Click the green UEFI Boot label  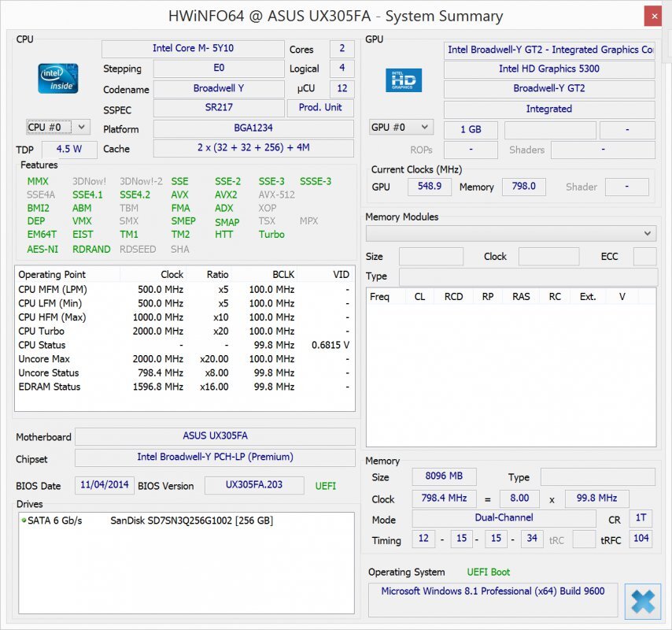489,573
